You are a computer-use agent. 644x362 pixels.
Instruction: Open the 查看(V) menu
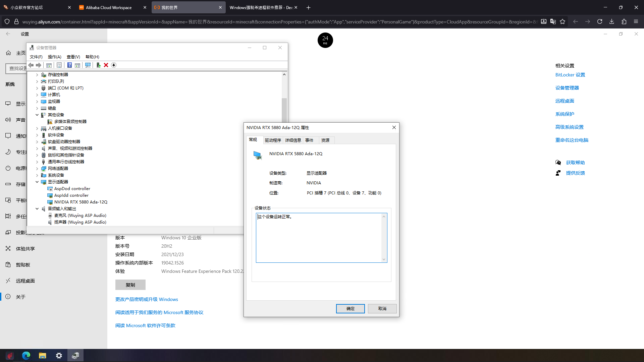point(73,57)
